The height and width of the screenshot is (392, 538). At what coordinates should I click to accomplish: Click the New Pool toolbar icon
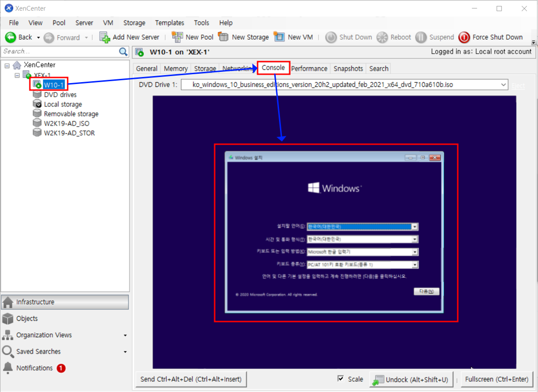177,37
